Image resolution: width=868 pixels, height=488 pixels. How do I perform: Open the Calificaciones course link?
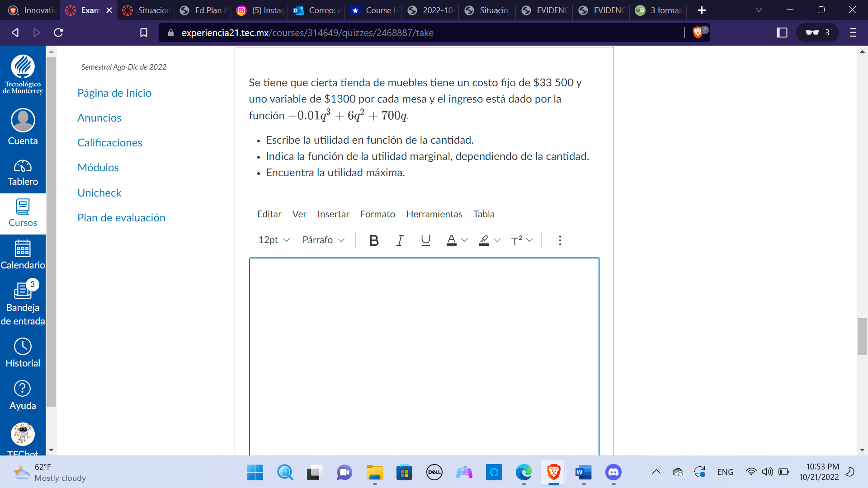[x=109, y=142]
